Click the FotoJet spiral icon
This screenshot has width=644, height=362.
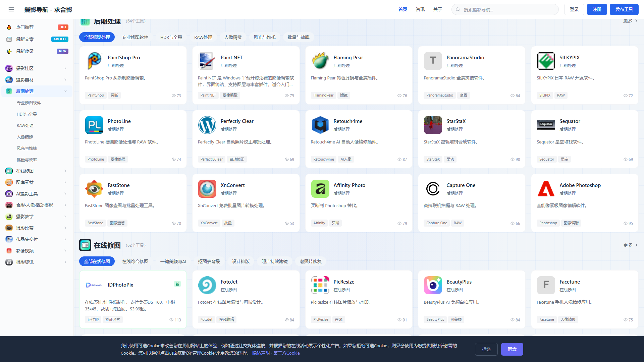click(x=207, y=285)
